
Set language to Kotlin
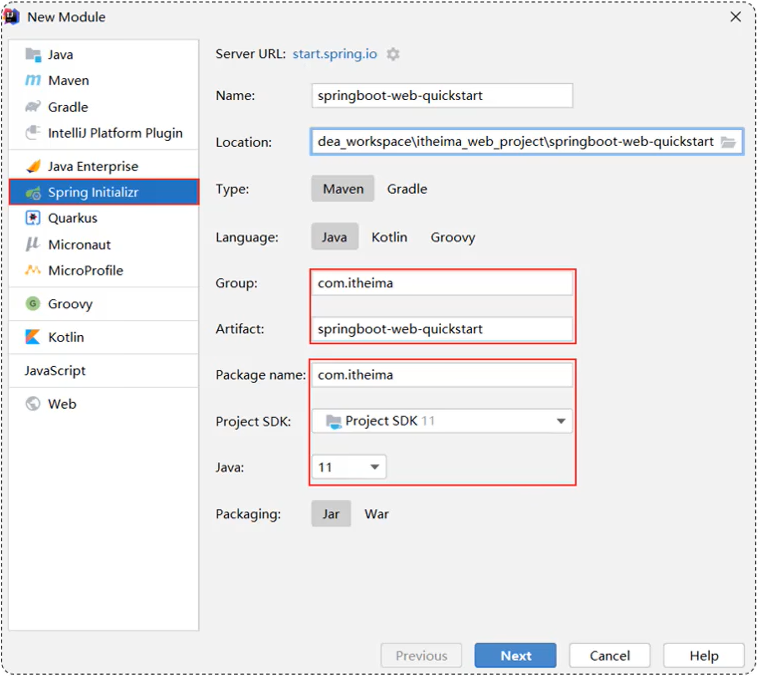click(389, 237)
